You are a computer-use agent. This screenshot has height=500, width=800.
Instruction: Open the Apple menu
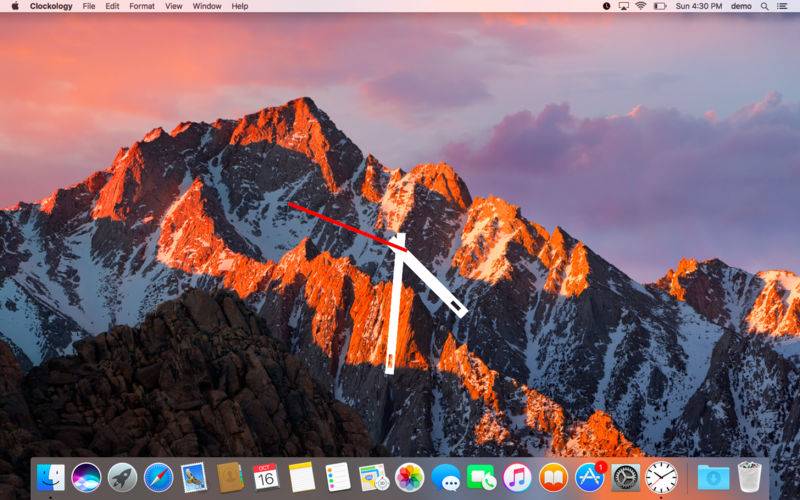pyautogui.click(x=15, y=6)
